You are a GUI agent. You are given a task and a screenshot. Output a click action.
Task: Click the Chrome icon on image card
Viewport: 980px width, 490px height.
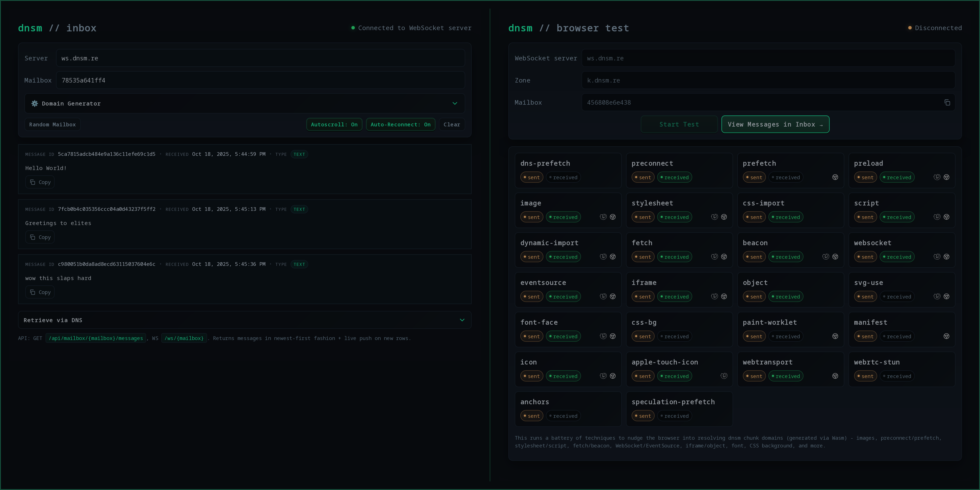(x=613, y=217)
